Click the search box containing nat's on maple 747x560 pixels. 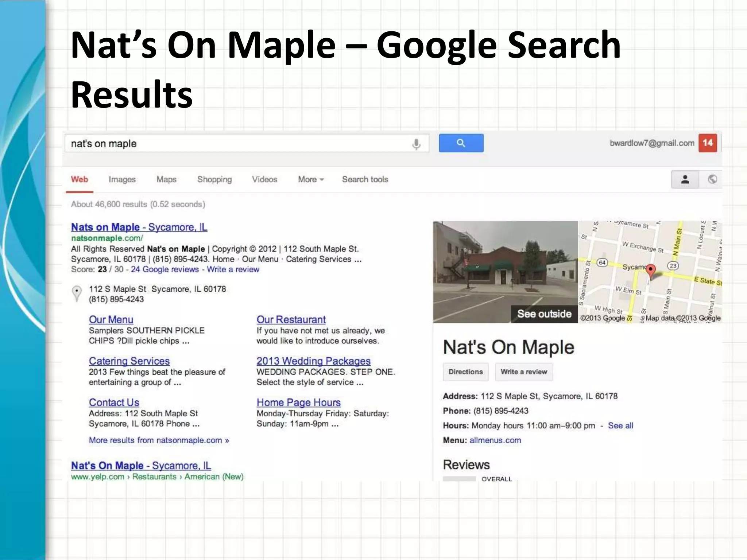247,143
